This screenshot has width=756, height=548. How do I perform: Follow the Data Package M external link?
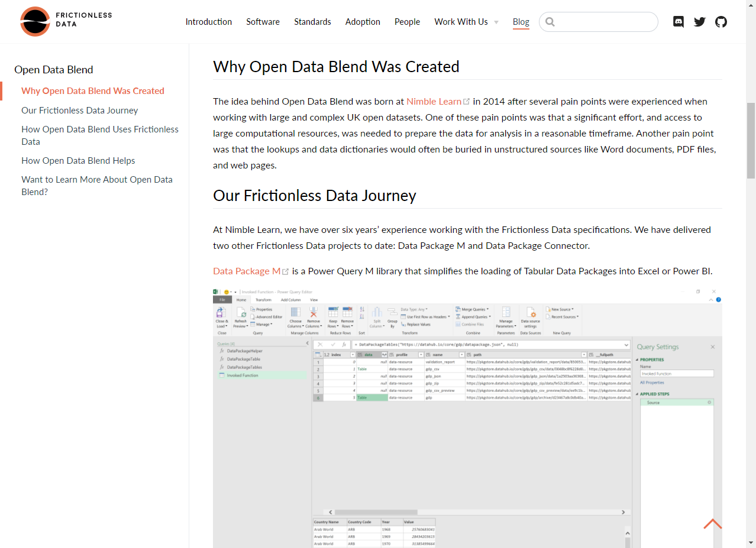[251, 271]
